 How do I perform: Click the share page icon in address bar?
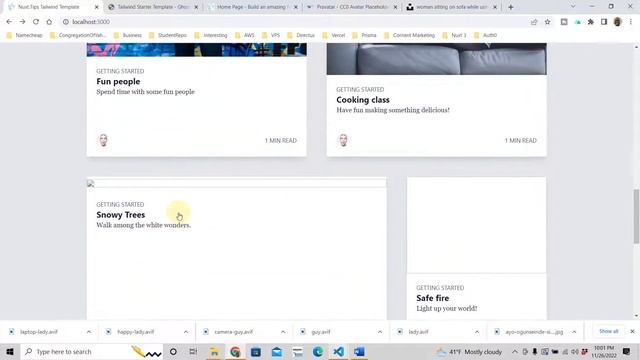(x=534, y=22)
